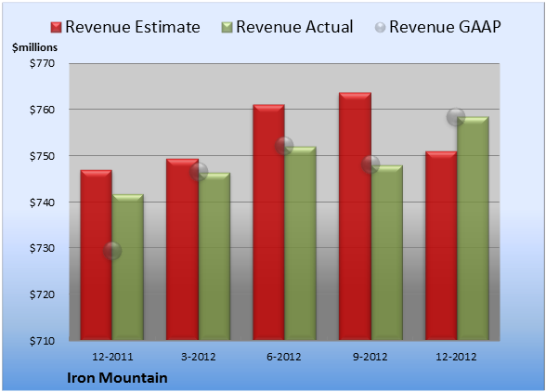The height and width of the screenshot is (392, 546).
Task: Select the GAAP sphere marker for 3-2012
Action: click(x=199, y=172)
